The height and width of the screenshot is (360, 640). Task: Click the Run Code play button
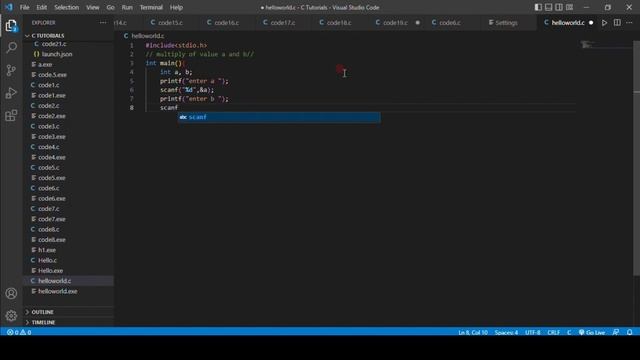pyautogui.click(x=604, y=23)
